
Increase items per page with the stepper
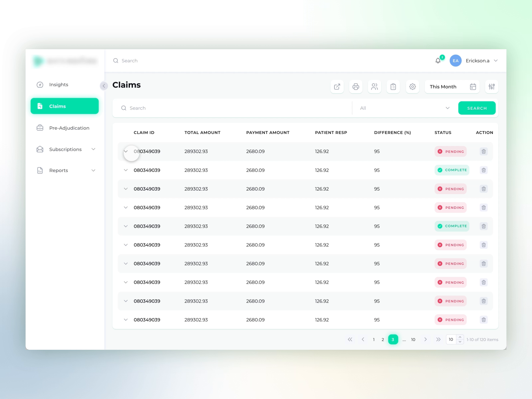pos(460,337)
